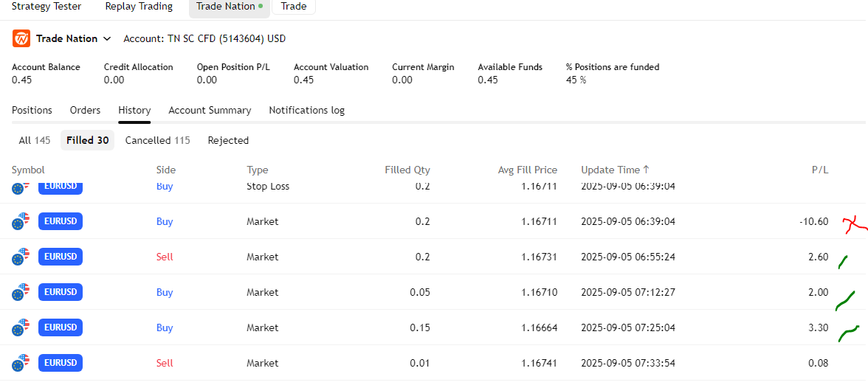The image size is (868, 385).
Task: Click the EURUSD flag icon in the 2.00 P/L row
Action: coord(21,292)
